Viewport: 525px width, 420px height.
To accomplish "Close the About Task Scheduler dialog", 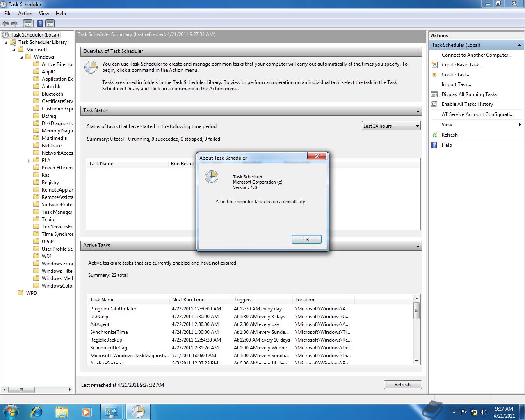I will [317, 156].
